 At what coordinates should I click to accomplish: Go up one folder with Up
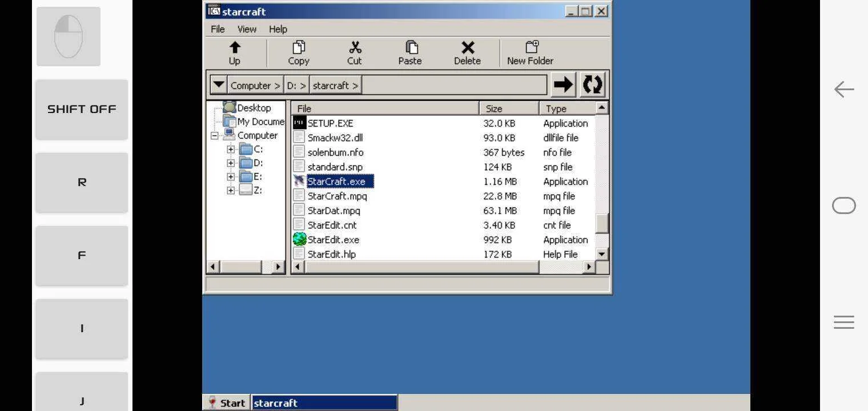click(235, 53)
